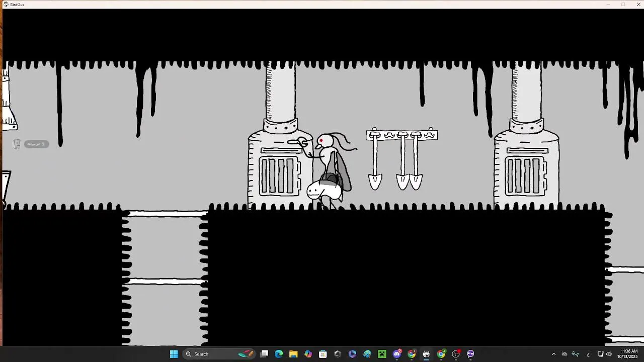Screen dimensions: 644x362
Task: Open the Minecraft taskbar icon
Action: [382, 354]
